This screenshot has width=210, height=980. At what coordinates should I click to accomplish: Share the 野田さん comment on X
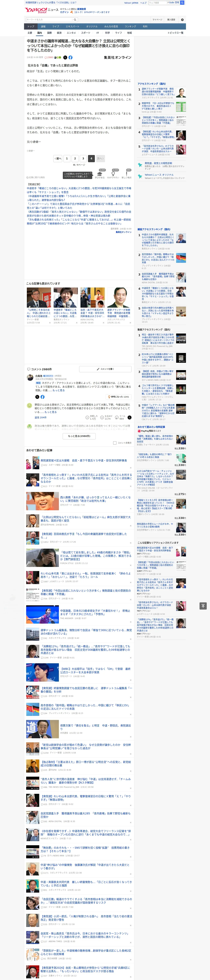click(130, 417)
